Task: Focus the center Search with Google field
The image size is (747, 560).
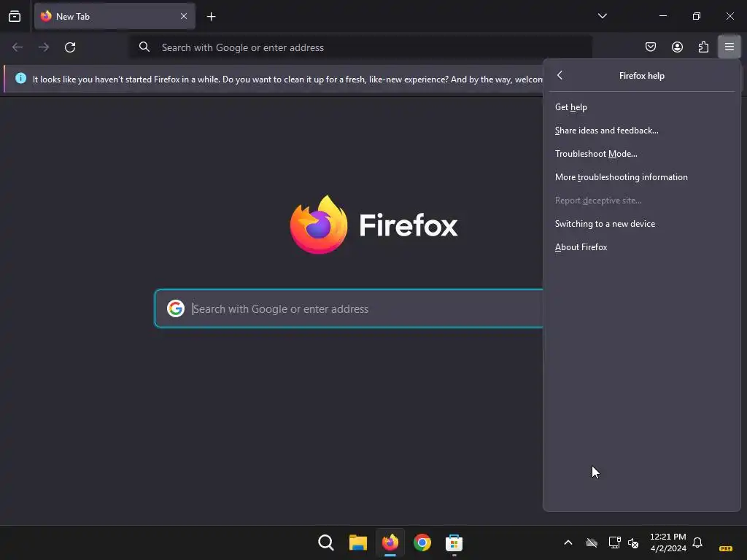Action: click(349, 308)
